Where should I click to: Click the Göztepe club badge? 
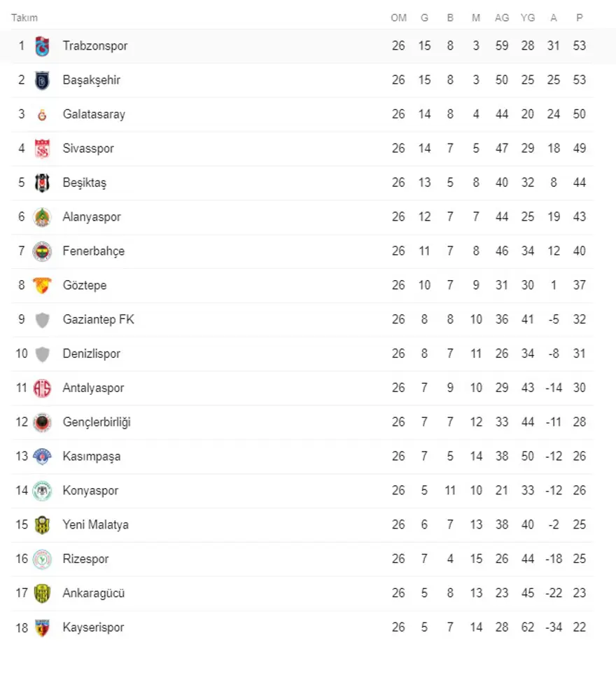coord(43,286)
